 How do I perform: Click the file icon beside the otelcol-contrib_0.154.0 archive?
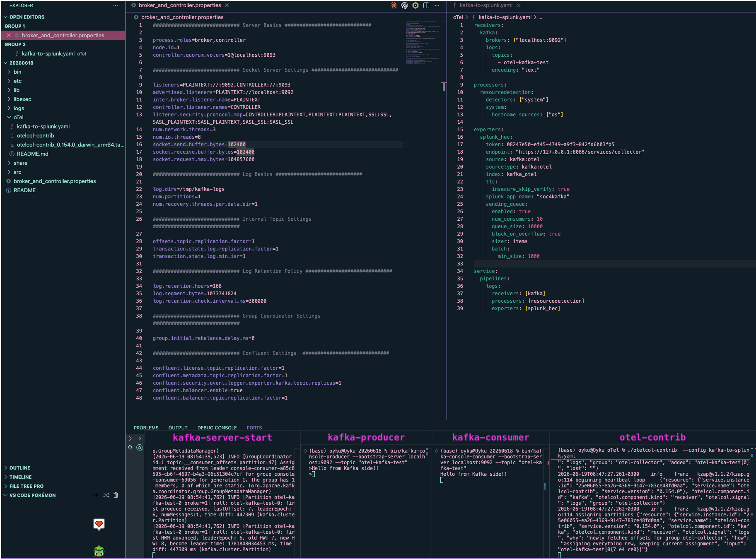pyautogui.click(x=12, y=145)
